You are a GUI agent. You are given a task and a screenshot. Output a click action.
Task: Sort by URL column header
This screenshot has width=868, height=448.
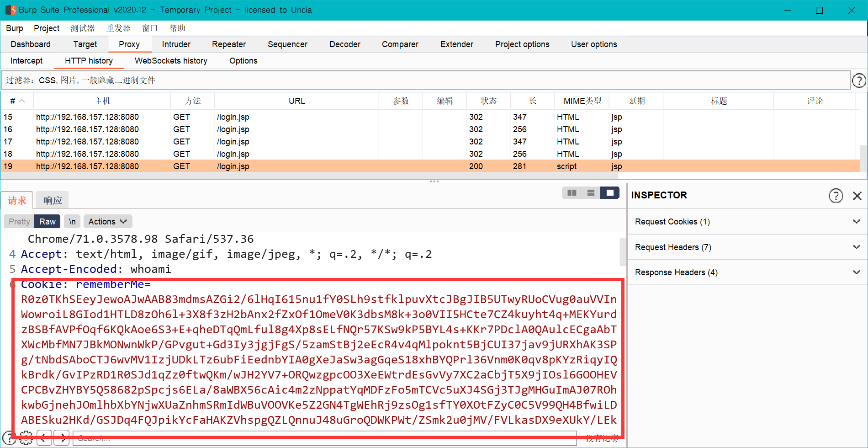[x=296, y=101]
